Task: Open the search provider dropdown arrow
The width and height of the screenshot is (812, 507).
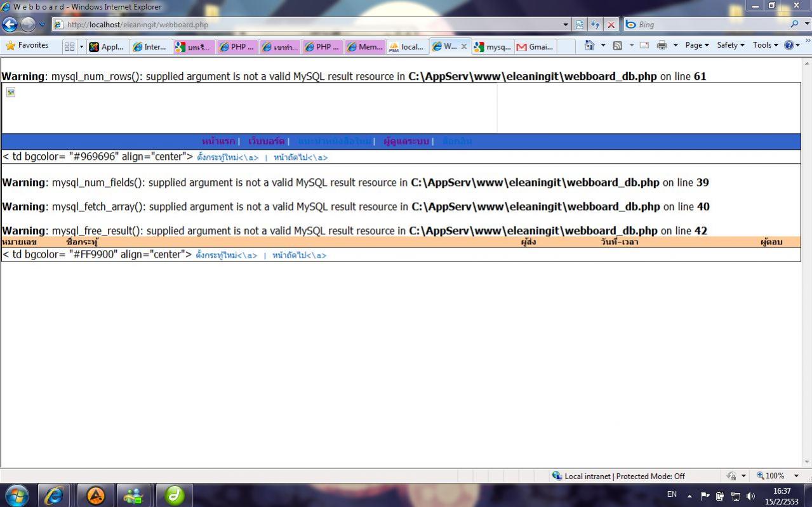Action: pos(806,25)
